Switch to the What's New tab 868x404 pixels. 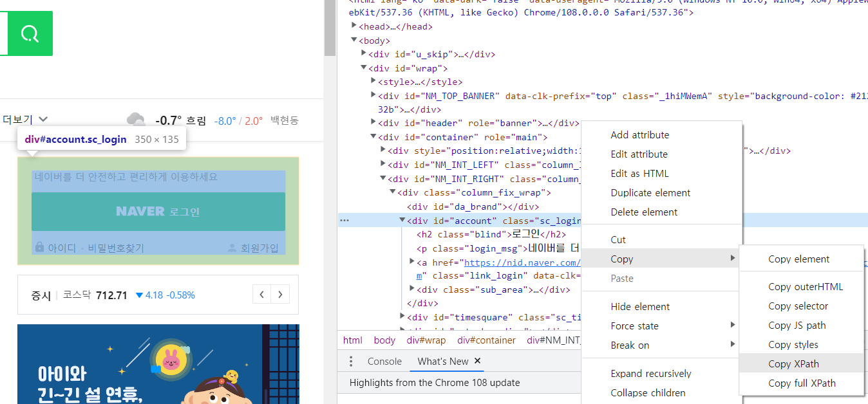click(x=443, y=362)
